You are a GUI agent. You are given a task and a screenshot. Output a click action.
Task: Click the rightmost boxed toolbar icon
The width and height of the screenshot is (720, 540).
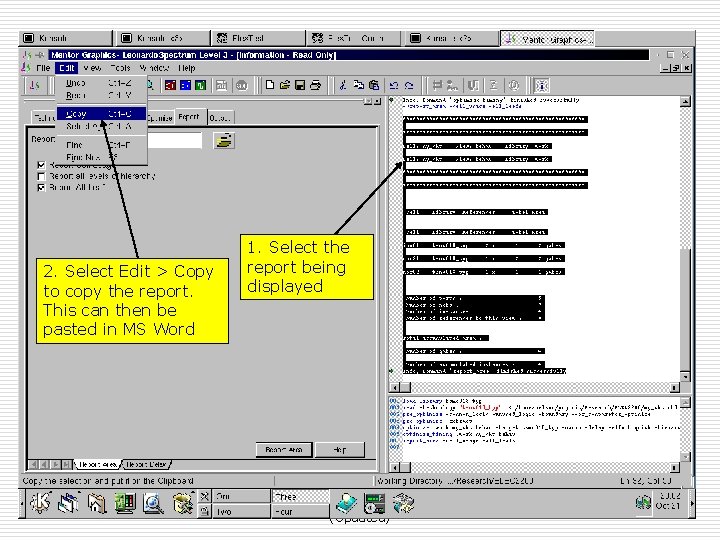click(x=542, y=85)
